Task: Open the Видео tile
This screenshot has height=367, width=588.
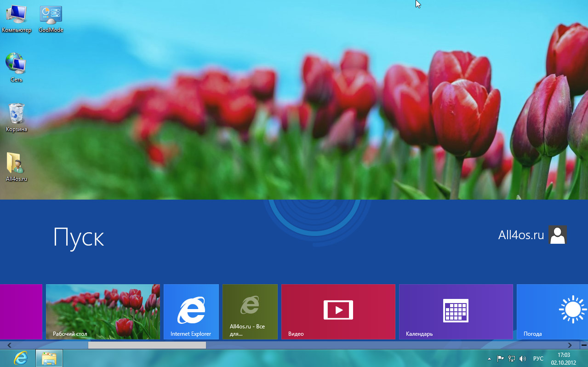Action: click(x=338, y=312)
